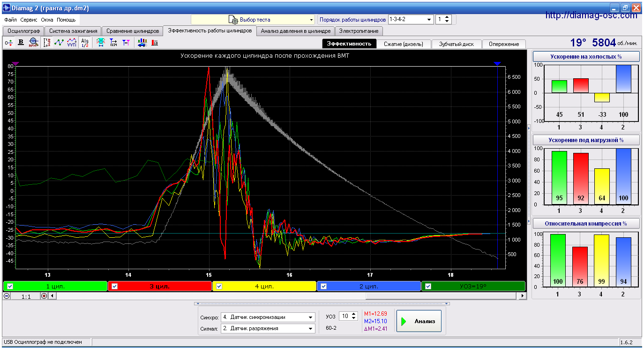Switch to the Осциллограф tab
Viewport: 644px width, 348px height.
coord(23,31)
